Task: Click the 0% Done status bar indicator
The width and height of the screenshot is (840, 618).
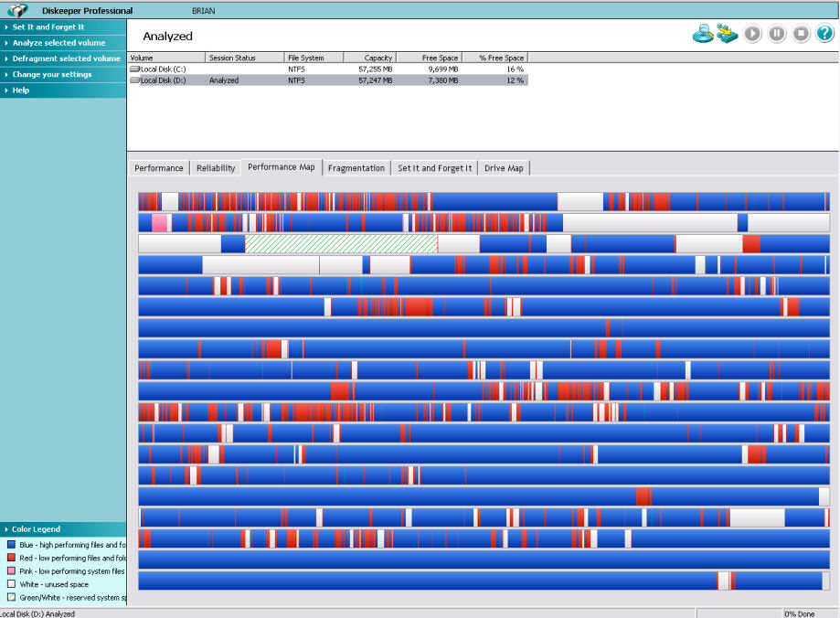Action: pos(799,613)
